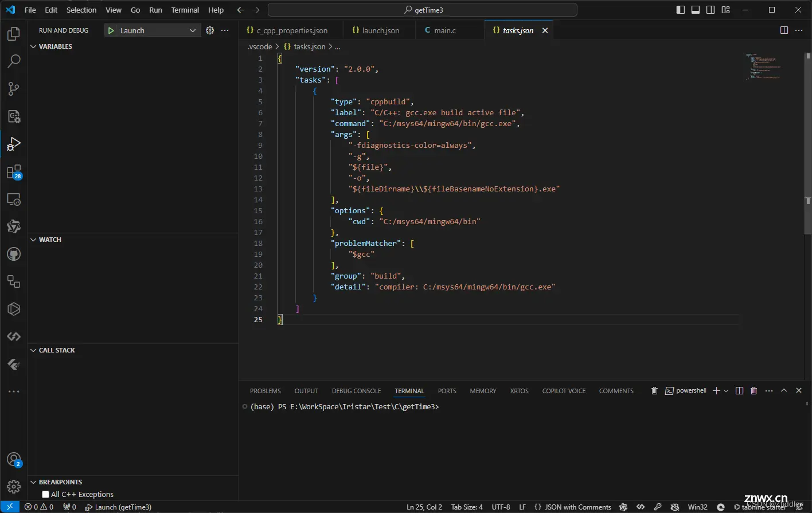This screenshot has height=513, width=812.
Task: Create new terminal with plus icon
Action: coord(716,390)
